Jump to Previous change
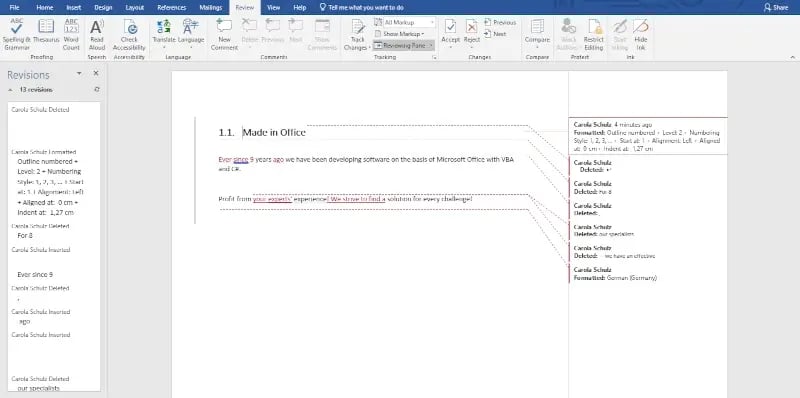Image resolution: width=800 pixels, height=398 pixels. [500, 22]
